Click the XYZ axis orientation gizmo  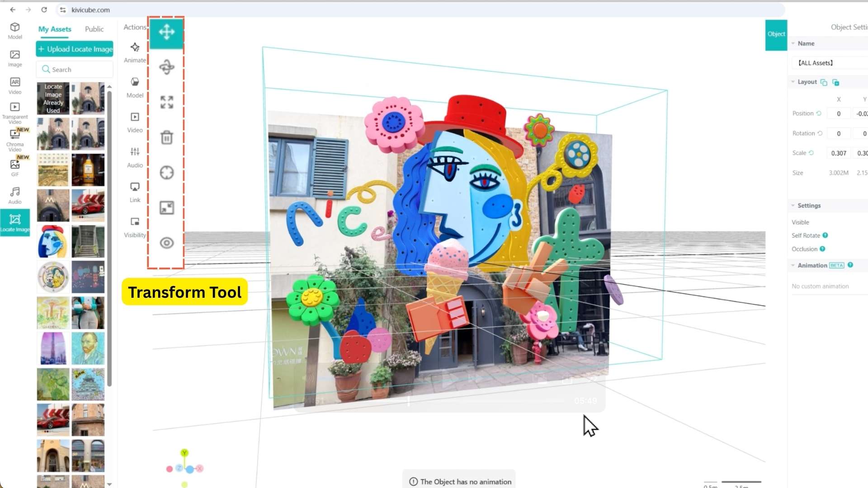[x=184, y=468]
